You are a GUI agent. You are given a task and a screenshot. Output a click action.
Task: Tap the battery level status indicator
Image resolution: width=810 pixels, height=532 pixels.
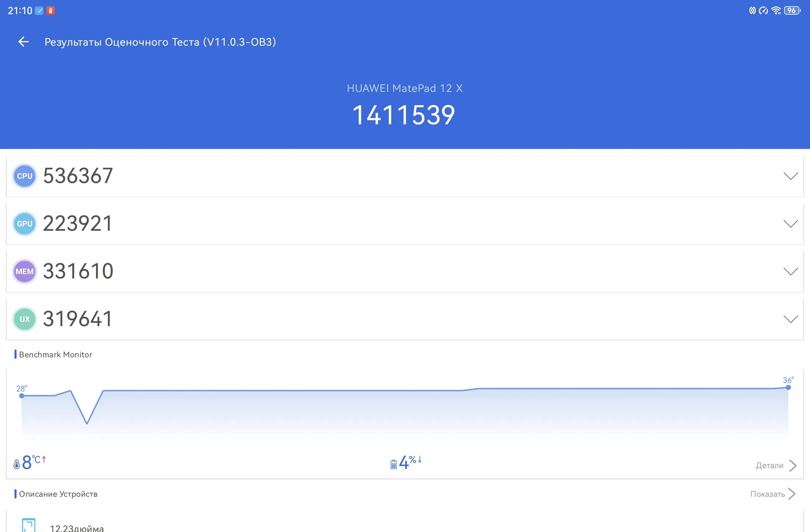[x=792, y=11]
